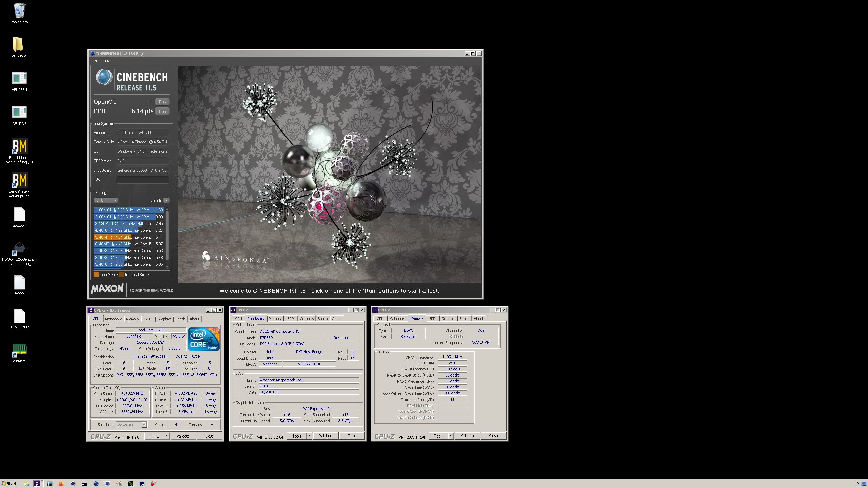The image size is (868, 488).
Task: Select the HWBOTx265Bench shortcut icon
Action: [19, 253]
